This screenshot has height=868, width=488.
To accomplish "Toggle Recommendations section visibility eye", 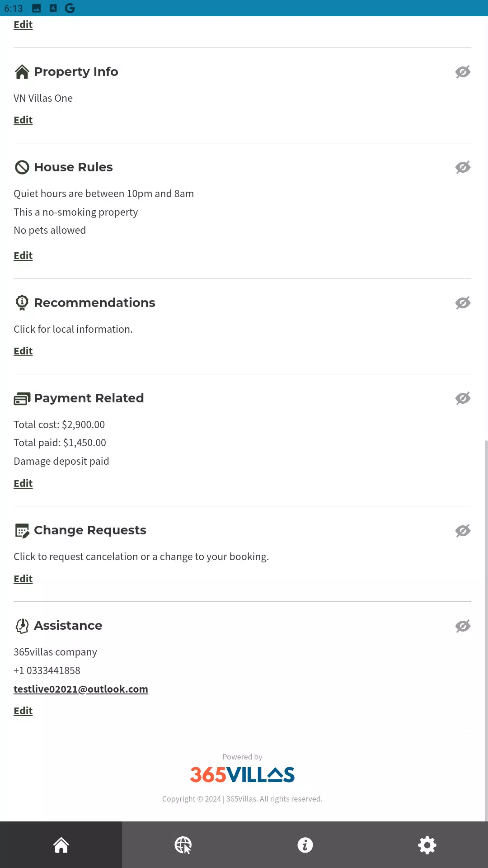I will click(x=463, y=303).
